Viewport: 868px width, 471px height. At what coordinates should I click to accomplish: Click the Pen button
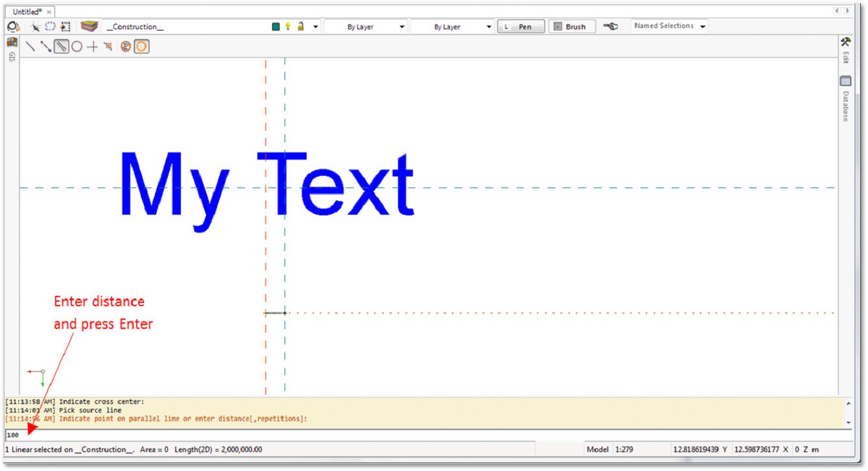click(521, 27)
